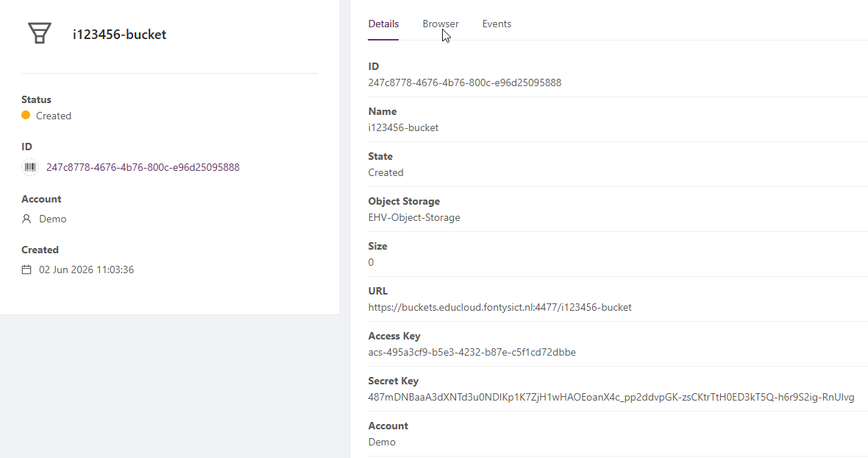Click the calendar icon beside creation date
Image resolution: width=868 pixels, height=458 pixels.
click(26, 269)
